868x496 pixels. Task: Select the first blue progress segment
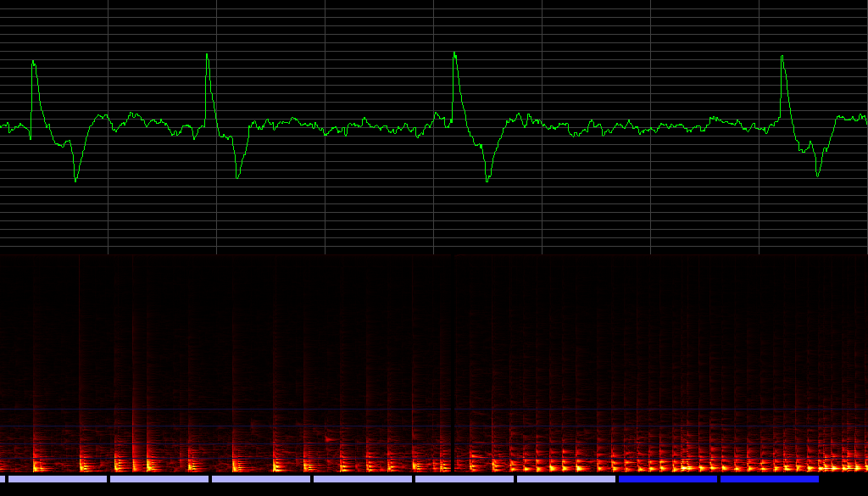pos(668,479)
